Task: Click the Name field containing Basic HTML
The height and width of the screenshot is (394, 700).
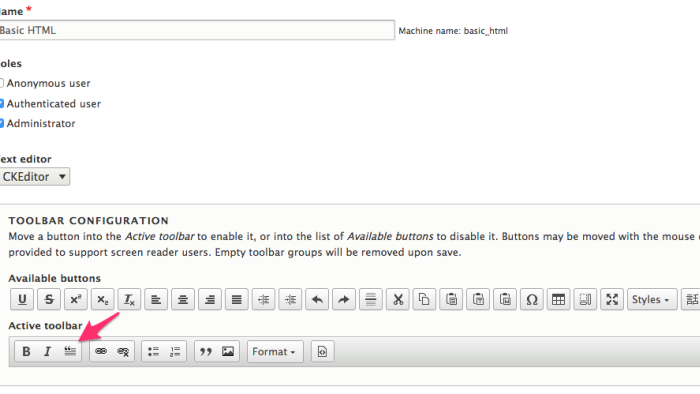Action: pyautogui.click(x=197, y=30)
